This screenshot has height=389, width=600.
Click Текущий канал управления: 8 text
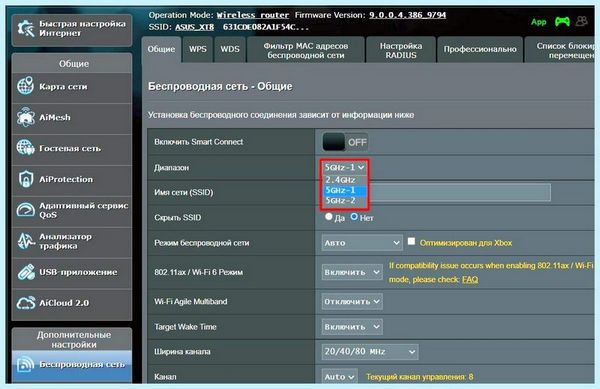(x=419, y=377)
